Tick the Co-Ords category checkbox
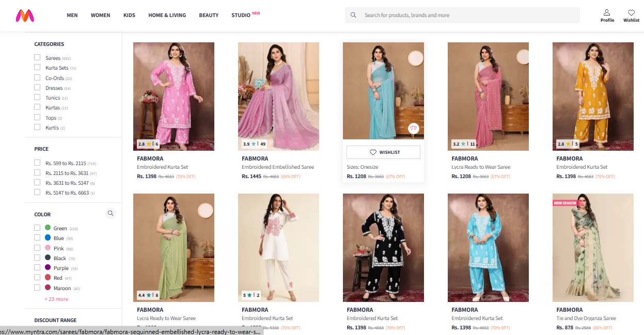644x335 pixels. (x=37, y=77)
